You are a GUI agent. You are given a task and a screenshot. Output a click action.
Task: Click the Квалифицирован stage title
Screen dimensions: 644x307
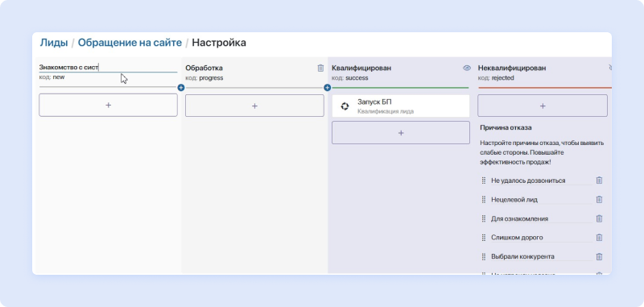361,68
